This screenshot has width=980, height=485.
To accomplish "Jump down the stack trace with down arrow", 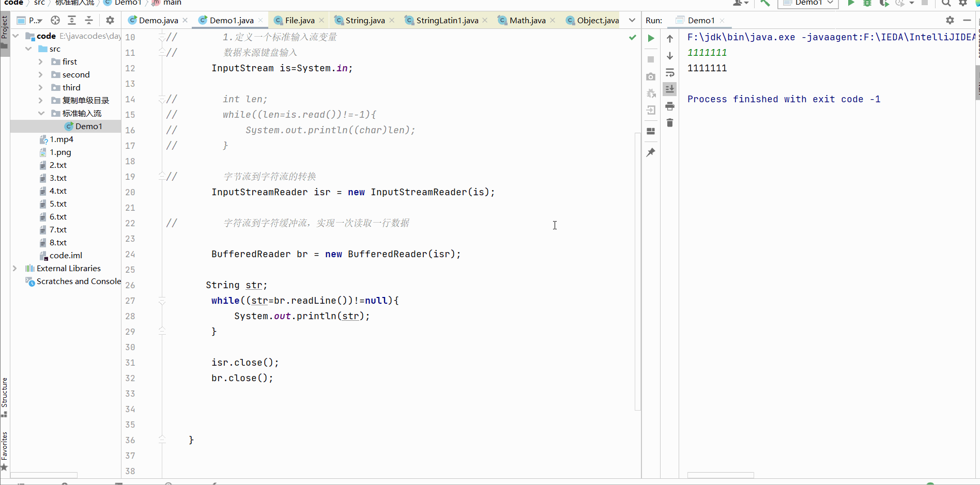I will tap(670, 56).
